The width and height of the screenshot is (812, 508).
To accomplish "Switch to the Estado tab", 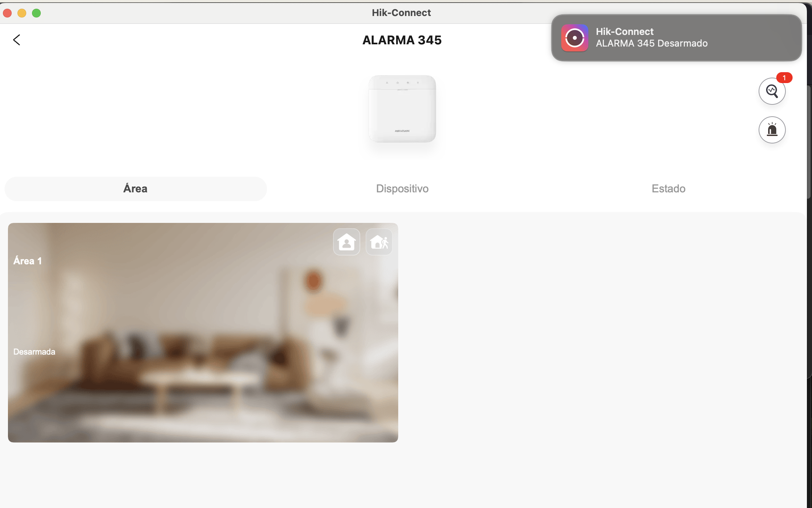I will pyautogui.click(x=668, y=189).
